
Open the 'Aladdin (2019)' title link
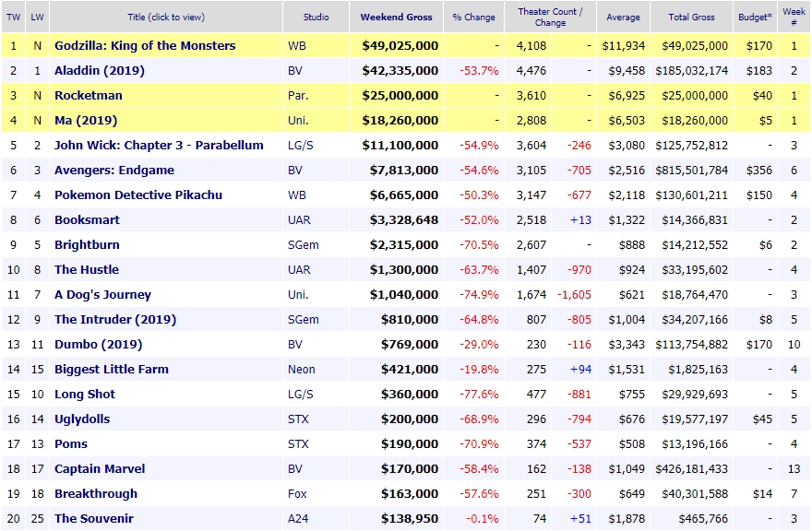coord(100,70)
